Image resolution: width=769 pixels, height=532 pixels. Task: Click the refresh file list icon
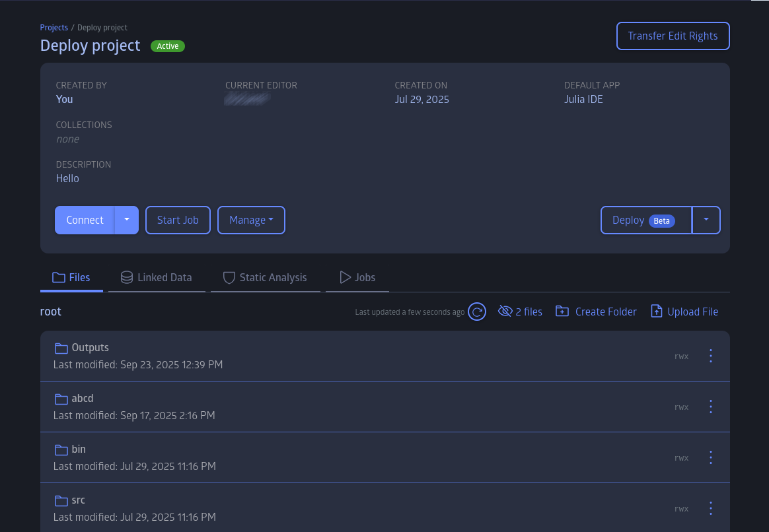click(x=477, y=312)
